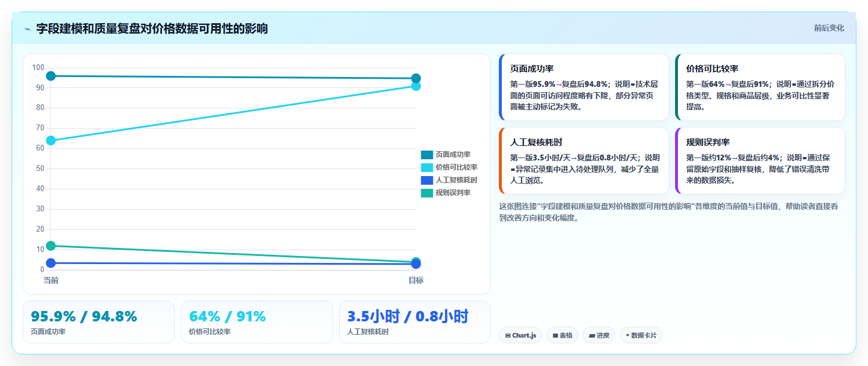Click the icon inside the 数据卡片 chip
This screenshot has height=366, width=868.
pyautogui.click(x=628, y=335)
